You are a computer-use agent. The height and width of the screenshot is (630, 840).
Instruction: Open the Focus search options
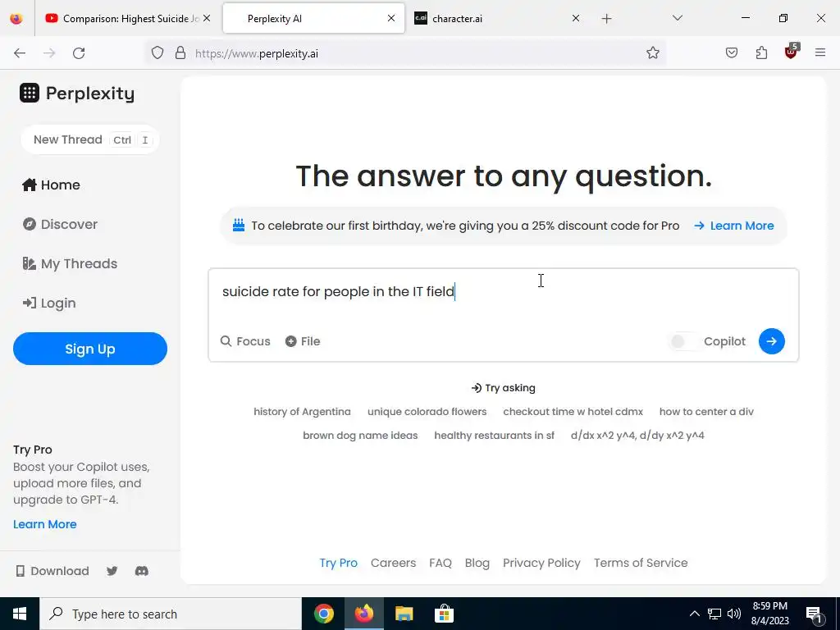[x=245, y=341]
